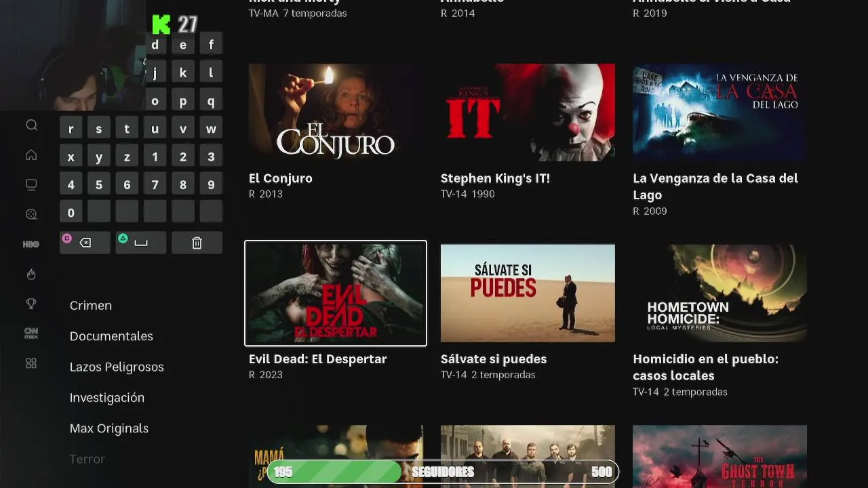Open the HBO hub icon
Viewport: 868px width, 488px height.
tap(31, 244)
